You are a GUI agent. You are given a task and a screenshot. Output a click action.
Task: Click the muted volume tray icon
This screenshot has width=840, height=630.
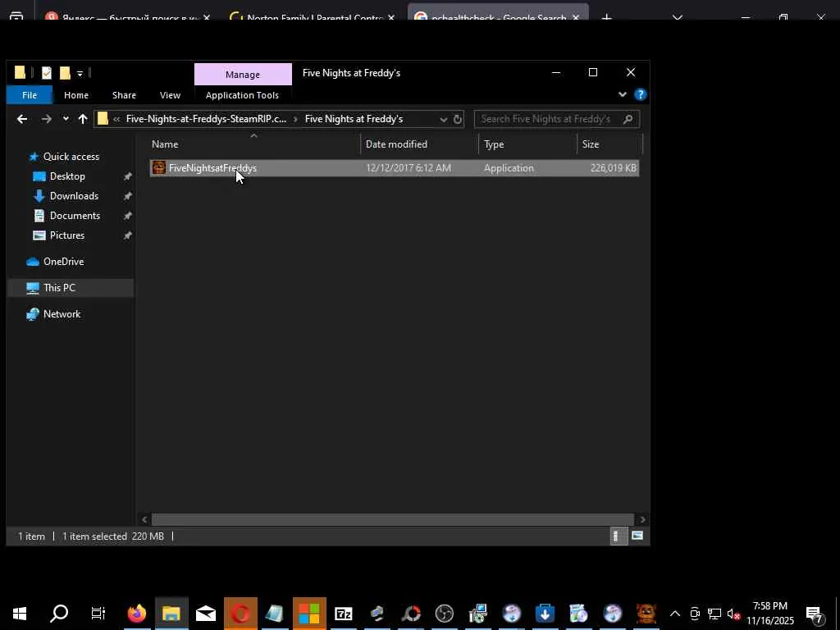coord(733,614)
